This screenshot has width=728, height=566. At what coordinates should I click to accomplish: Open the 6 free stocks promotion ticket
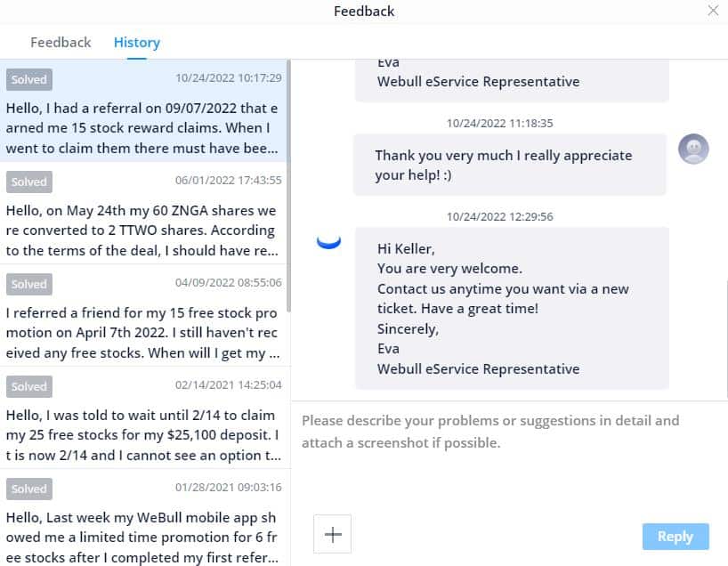[x=142, y=537]
